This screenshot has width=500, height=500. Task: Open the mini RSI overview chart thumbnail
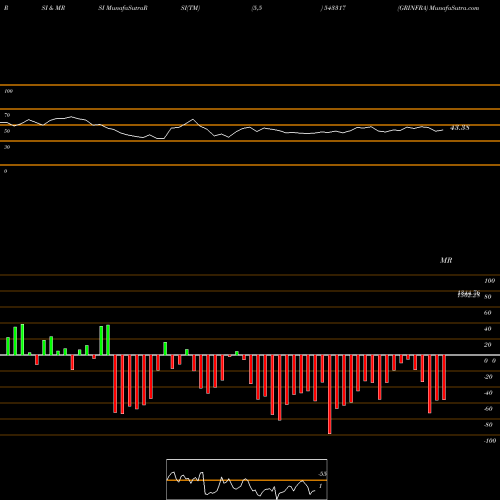tap(247, 479)
